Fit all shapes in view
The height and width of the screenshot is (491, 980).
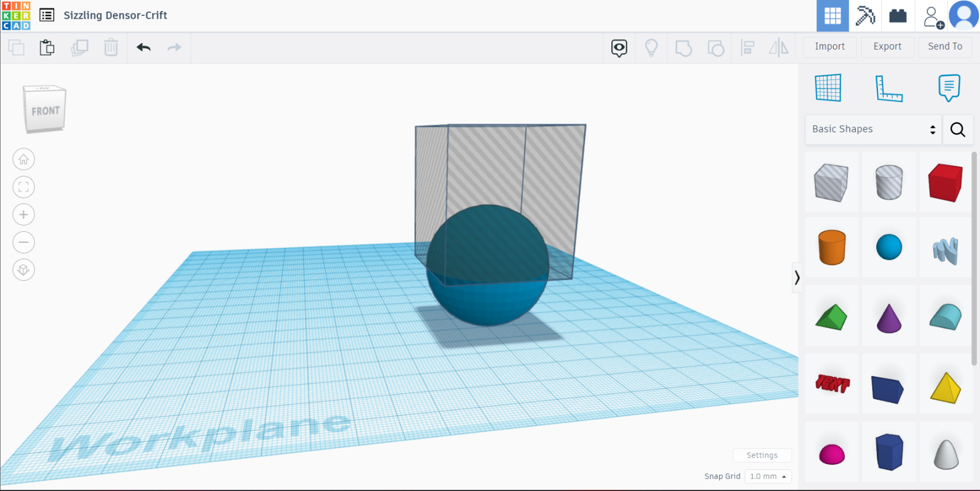[x=23, y=187]
